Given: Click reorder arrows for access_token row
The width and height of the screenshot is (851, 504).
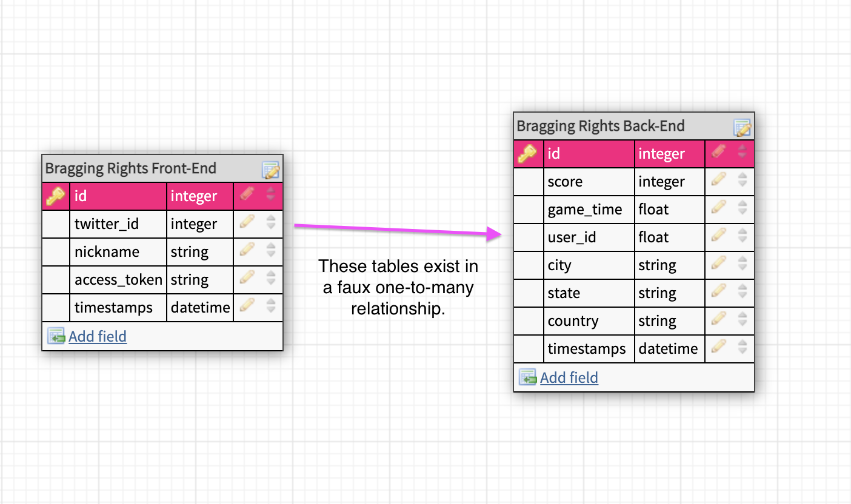Looking at the screenshot, I should 271,278.
